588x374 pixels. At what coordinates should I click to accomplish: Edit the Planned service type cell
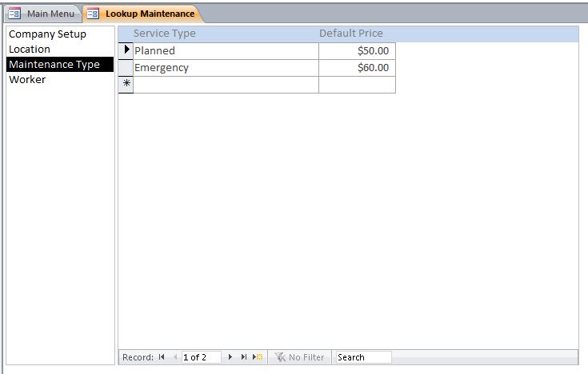pyautogui.click(x=224, y=51)
